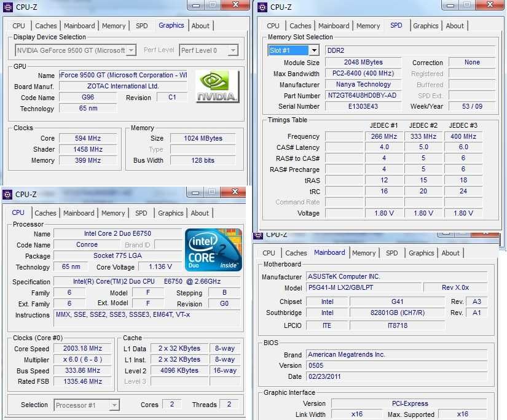Open Memory tab in the memory slot window

[x=368, y=26]
